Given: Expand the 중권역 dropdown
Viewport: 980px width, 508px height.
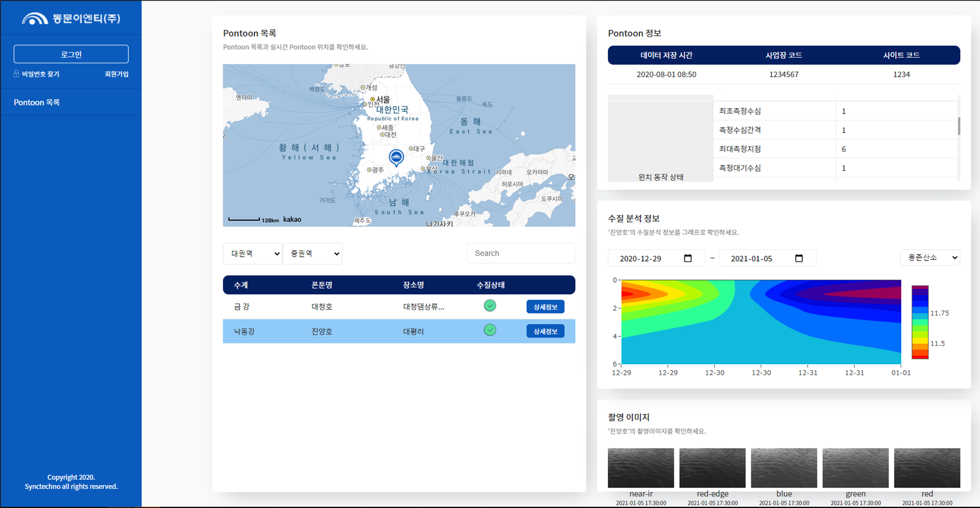Looking at the screenshot, I should pos(312,253).
